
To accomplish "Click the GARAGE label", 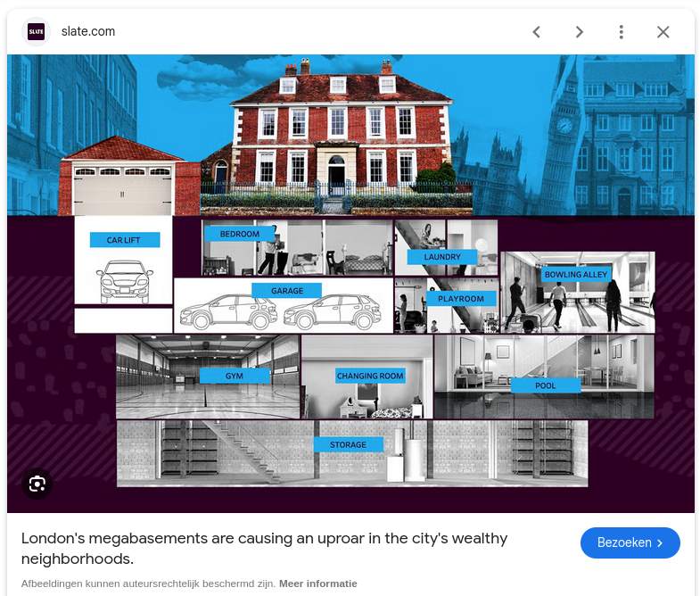I will 286,290.
